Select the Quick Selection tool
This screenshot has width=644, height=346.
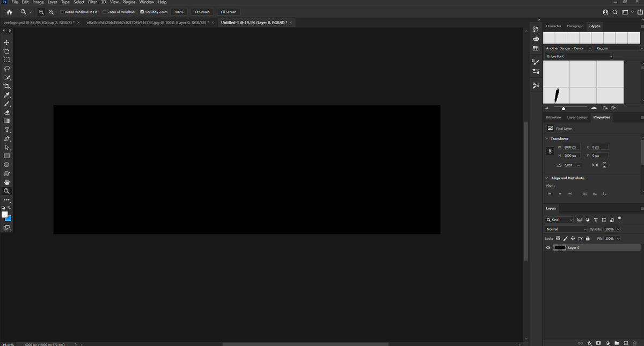6,77
